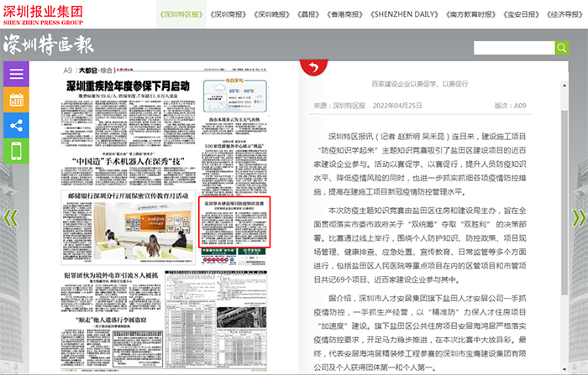Open the purple hamburger menu icon
Screen dimensions: 588x375
16,73
